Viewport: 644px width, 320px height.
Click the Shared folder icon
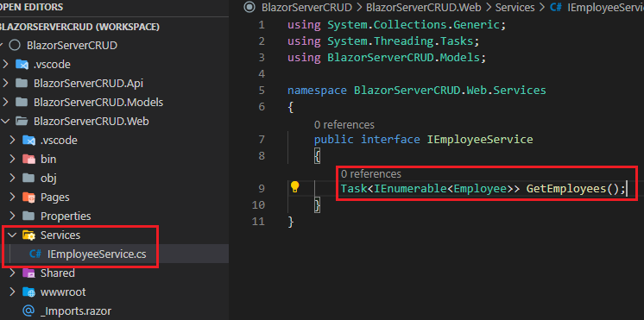tap(28, 273)
